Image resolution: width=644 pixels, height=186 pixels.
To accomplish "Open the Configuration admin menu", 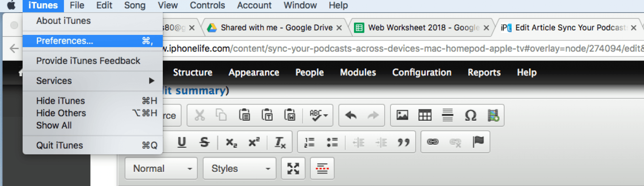I will [422, 73].
